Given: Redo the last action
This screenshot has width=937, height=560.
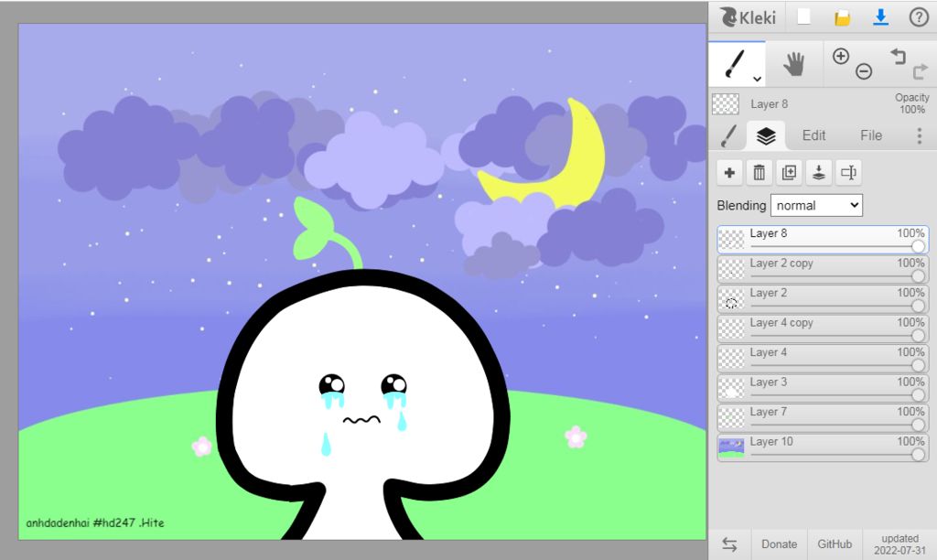Looking at the screenshot, I should click(x=920, y=71).
